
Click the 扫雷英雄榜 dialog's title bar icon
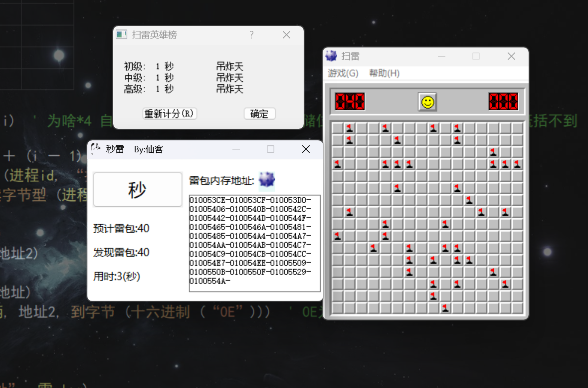pyautogui.click(x=120, y=34)
